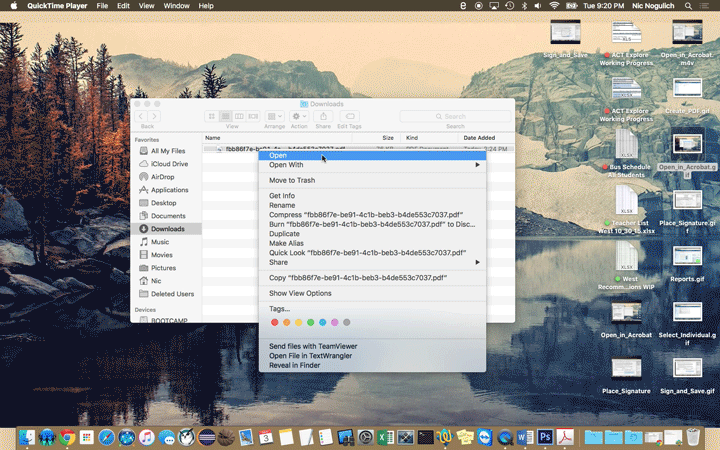
Task: Click the Photoshop icon in the Dock
Action: pyautogui.click(x=546, y=437)
